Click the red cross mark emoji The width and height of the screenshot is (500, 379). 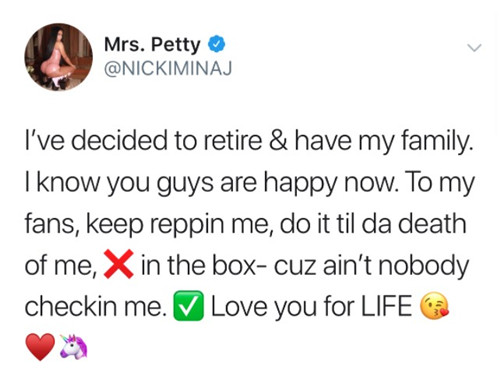119,264
